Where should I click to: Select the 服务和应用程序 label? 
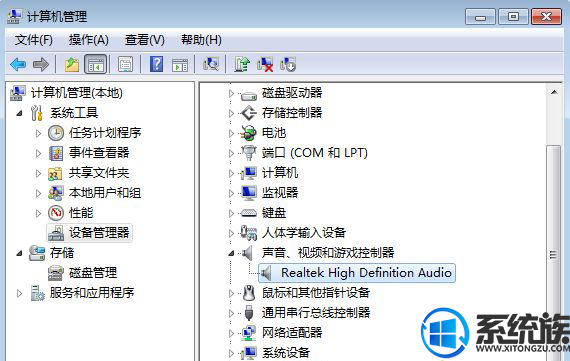[92, 293]
